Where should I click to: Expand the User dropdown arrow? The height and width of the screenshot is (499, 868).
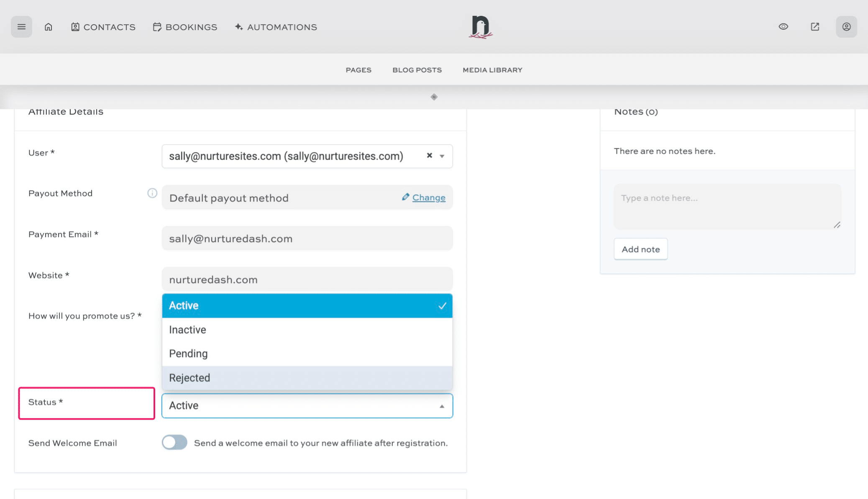point(442,156)
